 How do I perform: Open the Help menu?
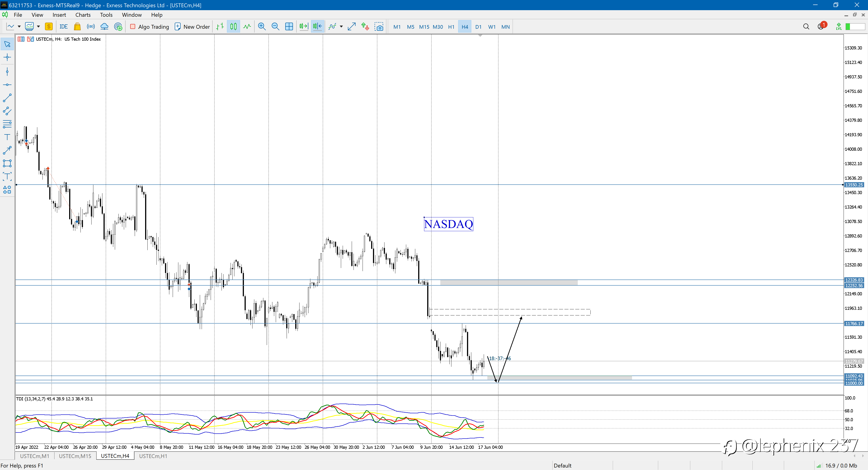click(x=157, y=15)
